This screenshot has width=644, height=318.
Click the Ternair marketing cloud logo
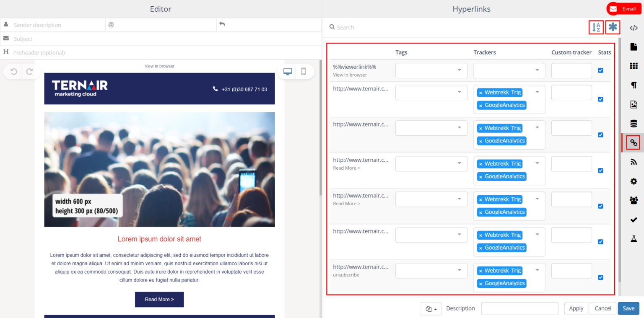pos(80,88)
